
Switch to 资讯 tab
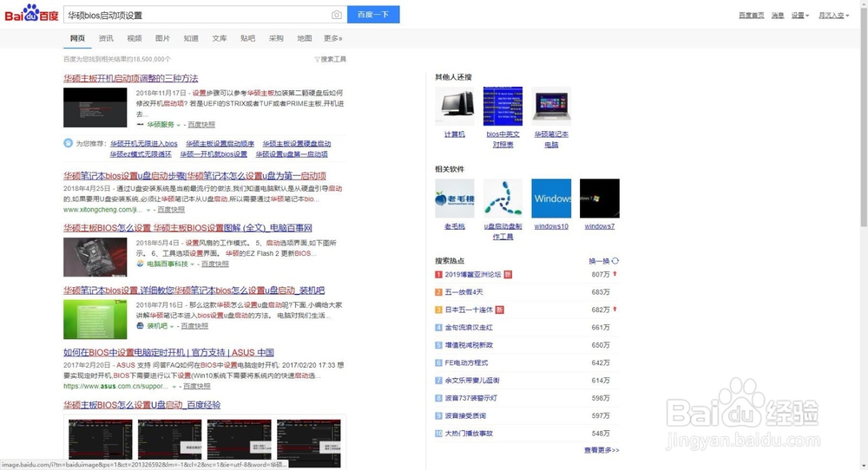[106, 38]
